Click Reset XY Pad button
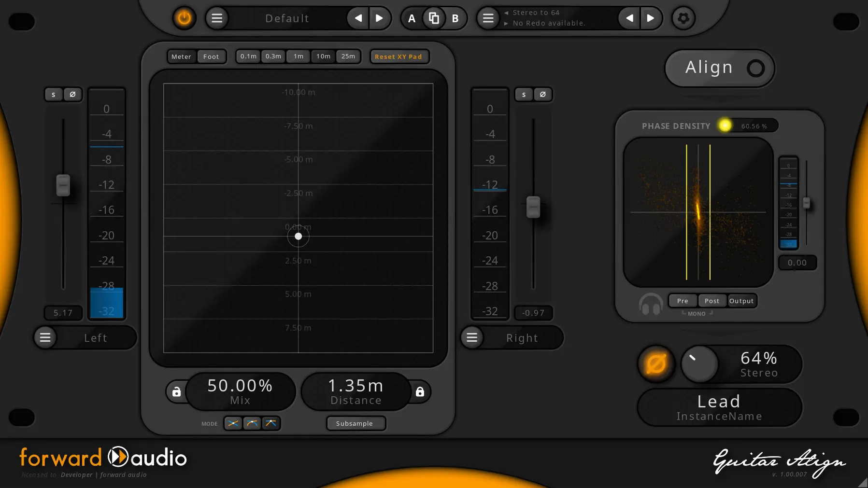Image resolution: width=868 pixels, height=488 pixels. (x=398, y=56)
